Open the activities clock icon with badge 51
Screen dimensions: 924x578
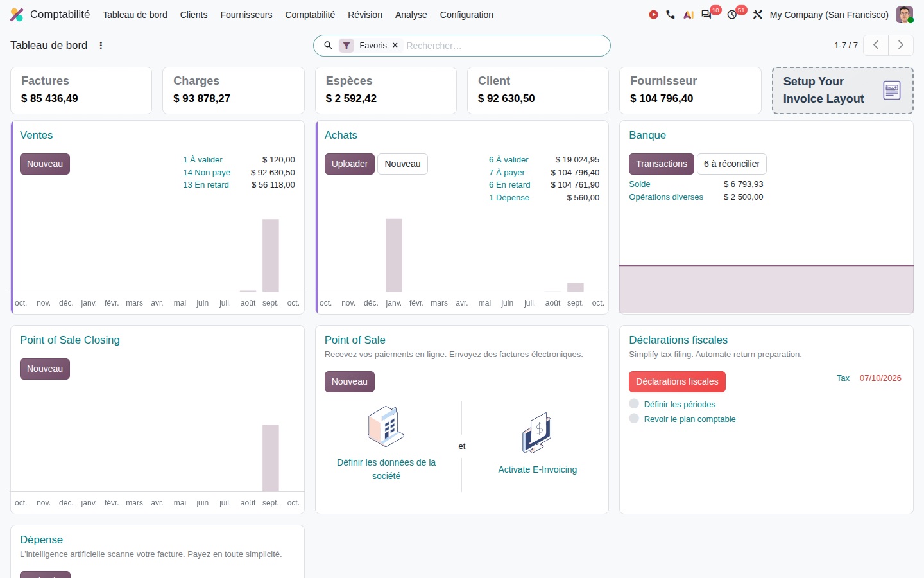click(x=732, y=14)
